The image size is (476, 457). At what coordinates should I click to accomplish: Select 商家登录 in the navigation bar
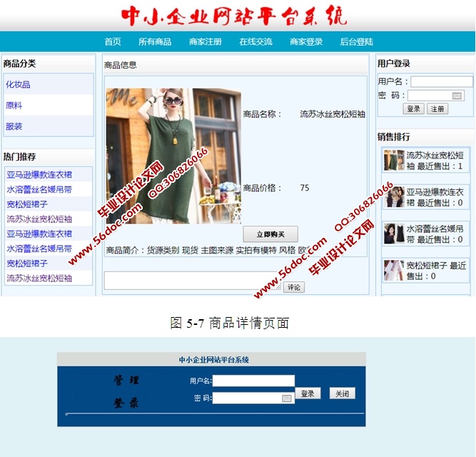(306, 41)
